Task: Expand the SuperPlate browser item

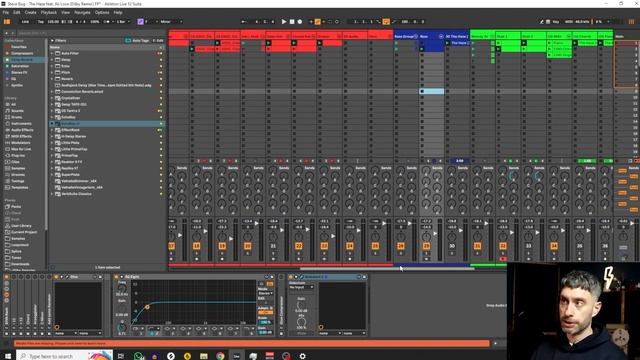Action: tap(52, 175)
